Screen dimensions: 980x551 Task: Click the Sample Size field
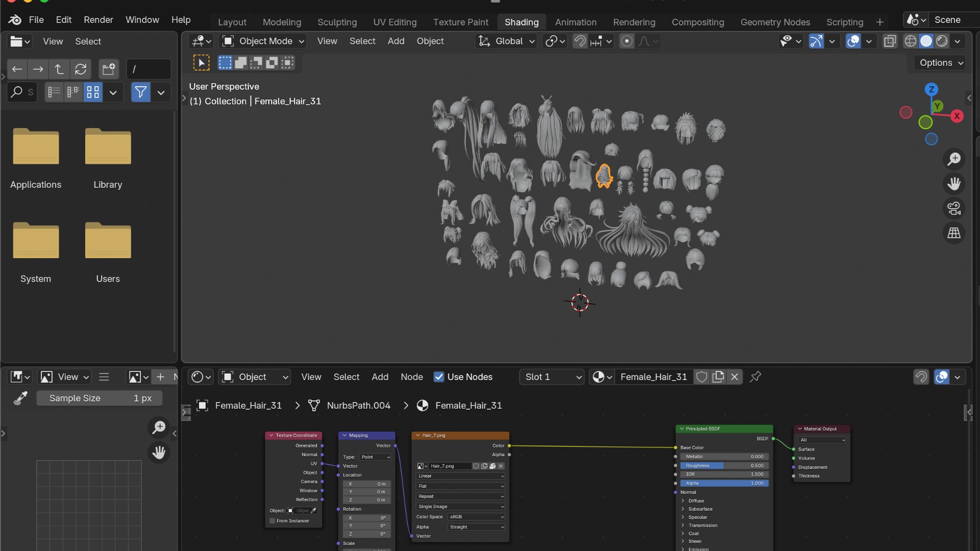(100, 398)
